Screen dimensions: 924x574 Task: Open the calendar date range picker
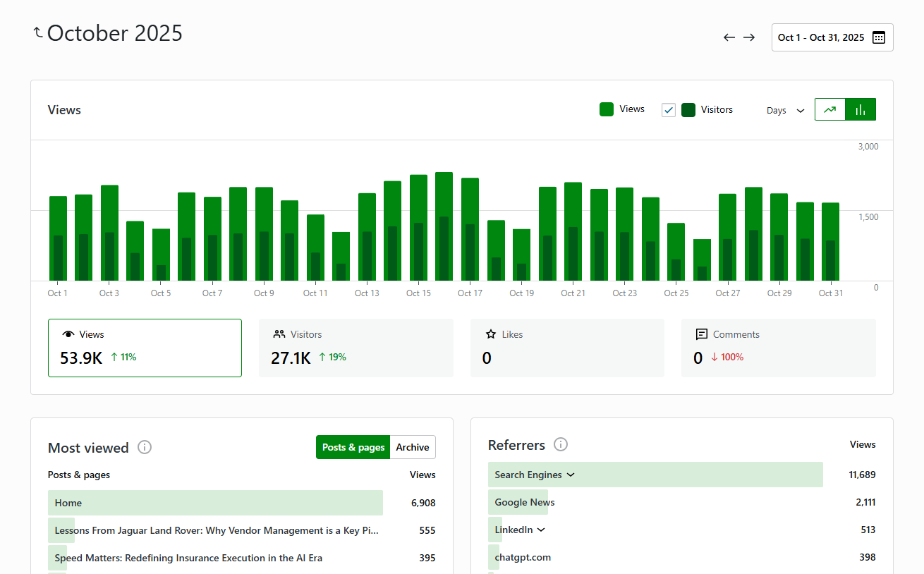point(832,37)
